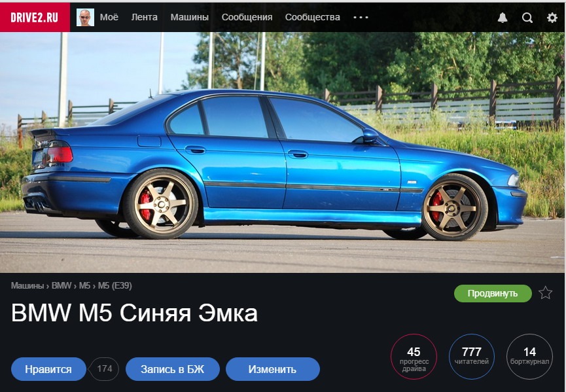566x392 pixels.
Task: Open Сообщества in the navigation bar
Action: coord(313,17)
